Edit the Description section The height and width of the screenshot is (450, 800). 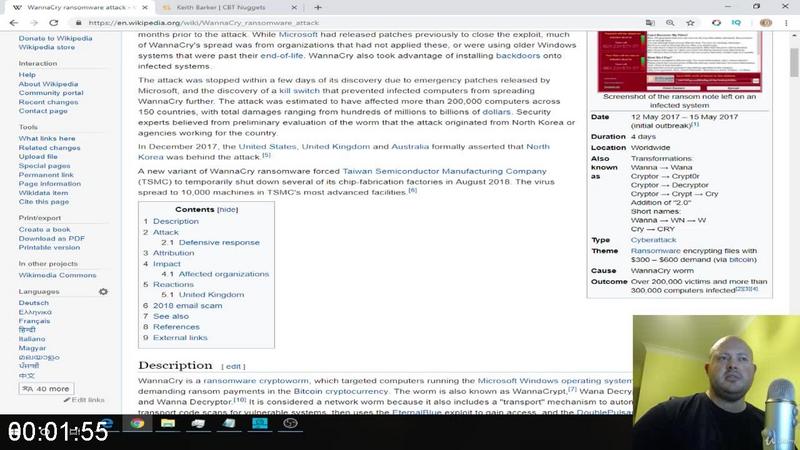[x=233, y=366]
